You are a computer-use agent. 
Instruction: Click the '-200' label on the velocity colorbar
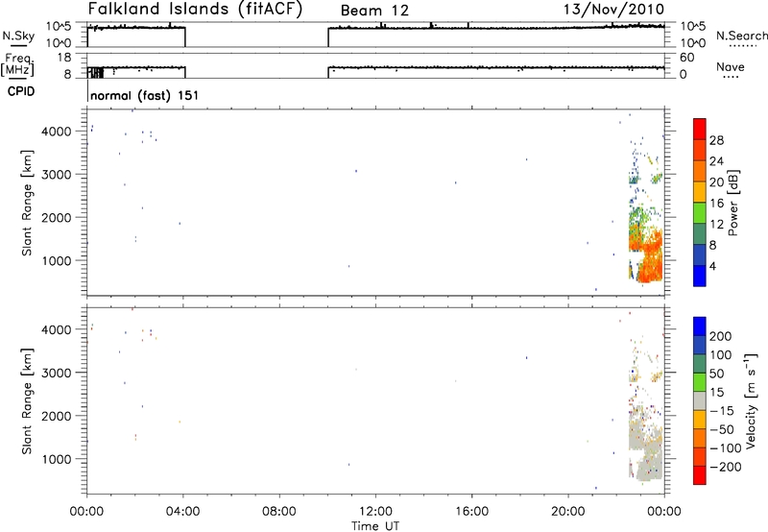[725, 467]
